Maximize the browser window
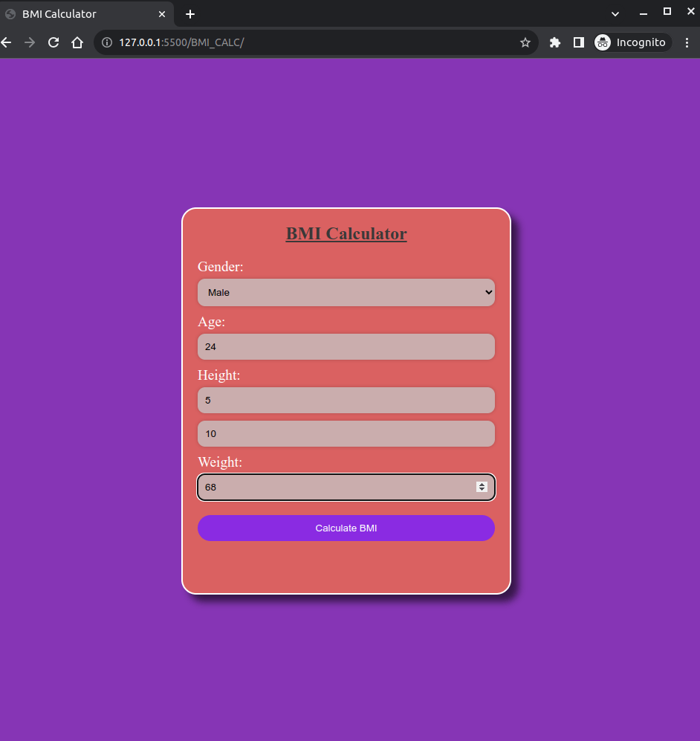The height and width of the screenshot is (741, 700). (667, 11)
